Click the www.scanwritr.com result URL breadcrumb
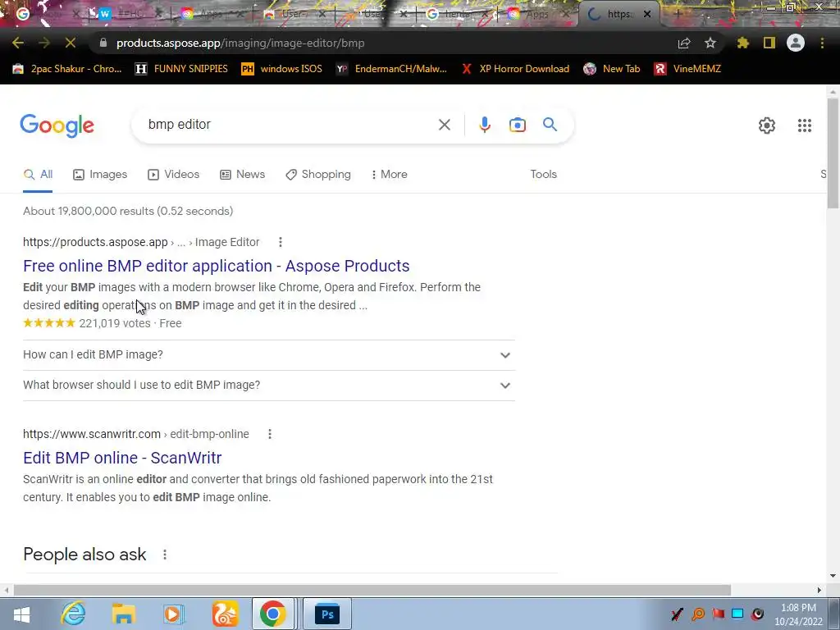The image size is (840, 630). coord(136,434)
